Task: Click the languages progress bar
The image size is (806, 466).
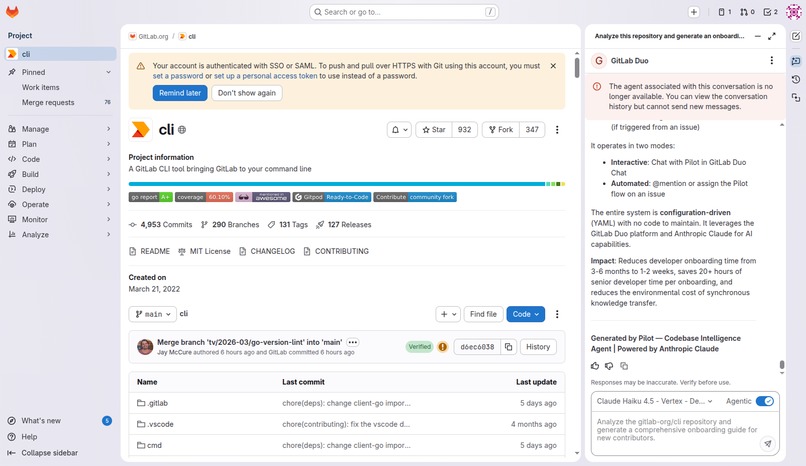Action: tap(347, 184)
